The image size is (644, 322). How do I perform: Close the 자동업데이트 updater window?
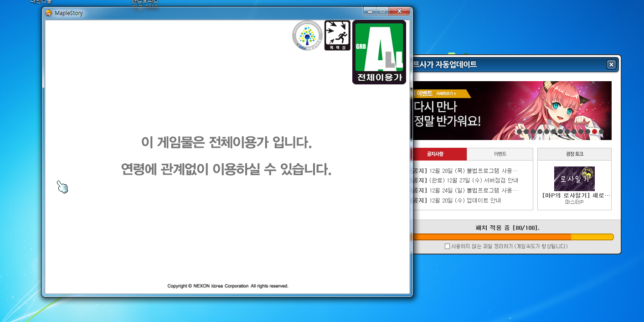click(x=611, y=65)
